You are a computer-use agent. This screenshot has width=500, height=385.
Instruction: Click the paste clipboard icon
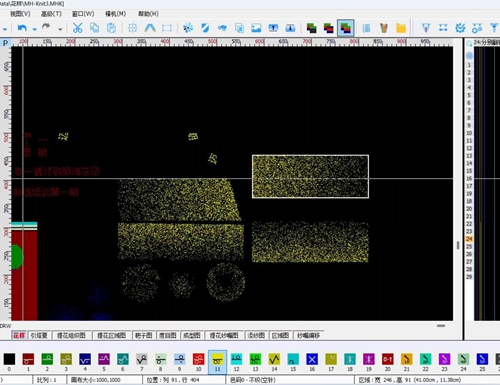pos(111,28)
